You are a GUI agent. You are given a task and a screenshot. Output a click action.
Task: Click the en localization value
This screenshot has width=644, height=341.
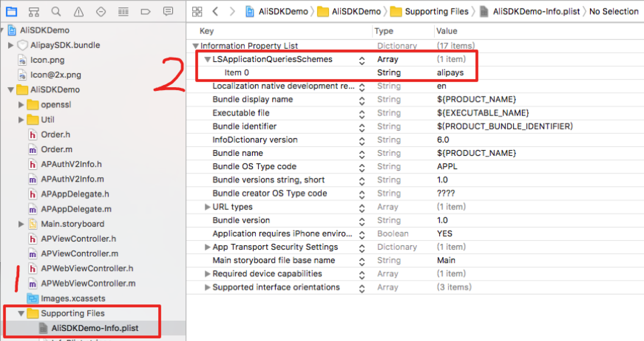(x=441, y=86)
